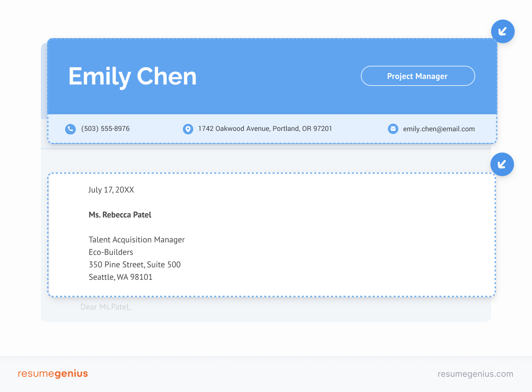Click the phone icon beside (503) 555-8976

(x=70, y=129)
